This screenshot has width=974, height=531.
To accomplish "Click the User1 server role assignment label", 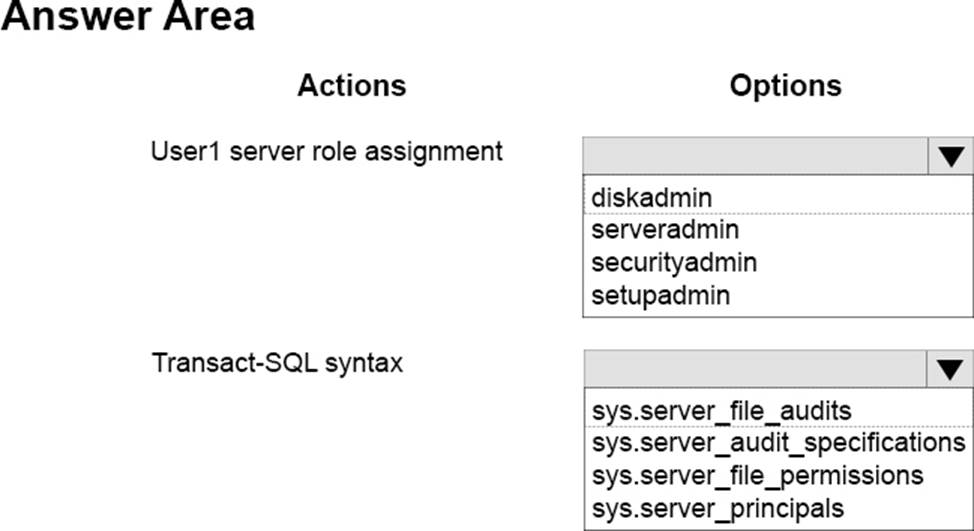I will pyautogui.click(x=326, y=152).
